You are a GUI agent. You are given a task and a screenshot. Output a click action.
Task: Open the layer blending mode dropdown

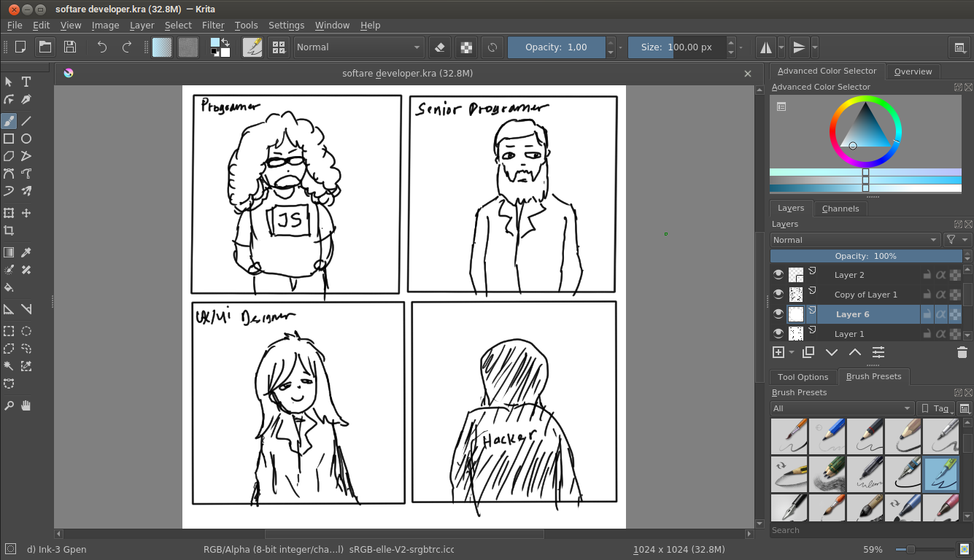tap(855, 240)
